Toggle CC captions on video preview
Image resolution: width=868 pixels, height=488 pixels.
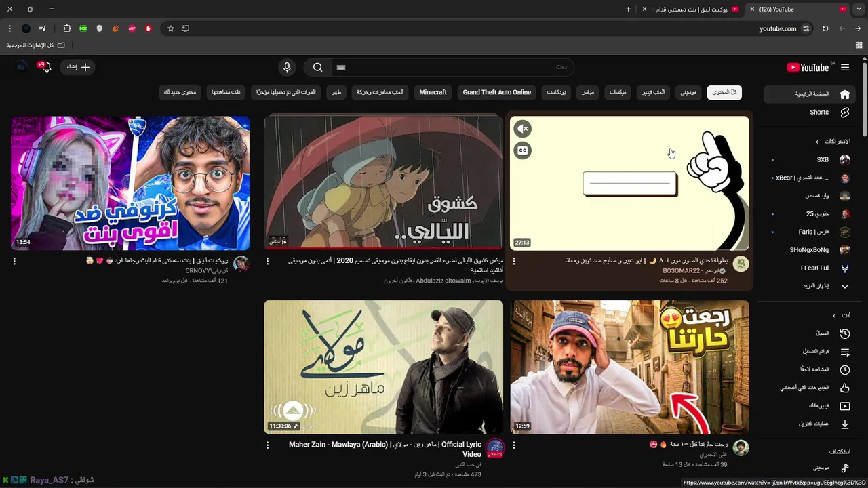point(522,150)
